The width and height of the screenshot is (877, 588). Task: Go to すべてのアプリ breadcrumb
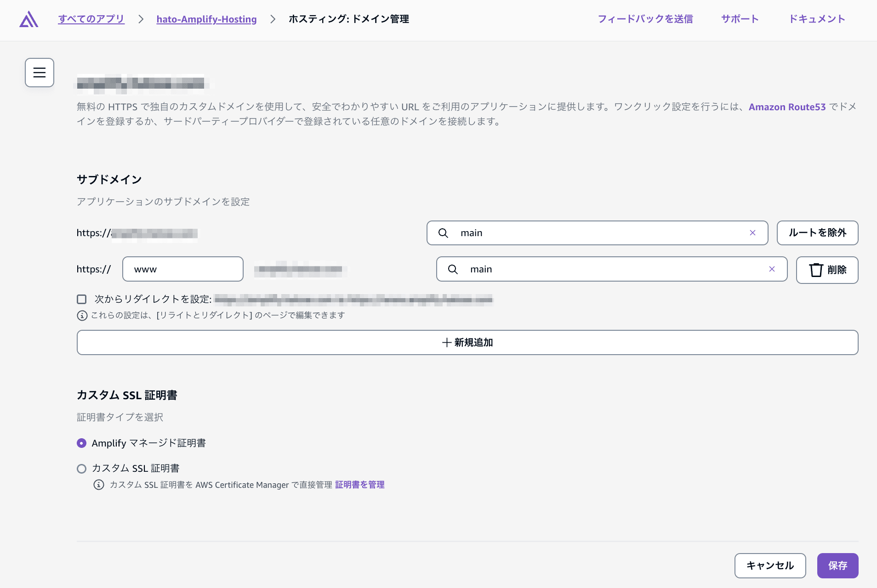[x=91, y=19]
